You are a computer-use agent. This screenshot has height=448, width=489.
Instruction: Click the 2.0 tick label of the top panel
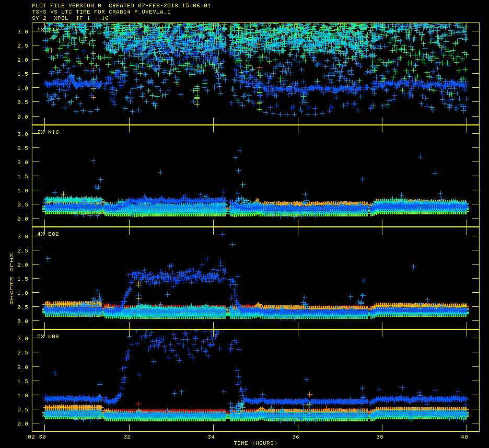click(23, 60)
